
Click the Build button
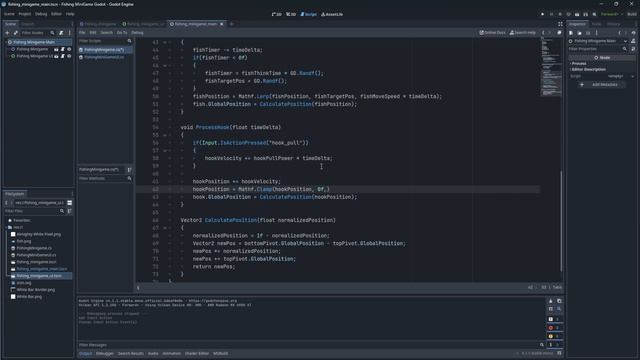tap(632, 14)
